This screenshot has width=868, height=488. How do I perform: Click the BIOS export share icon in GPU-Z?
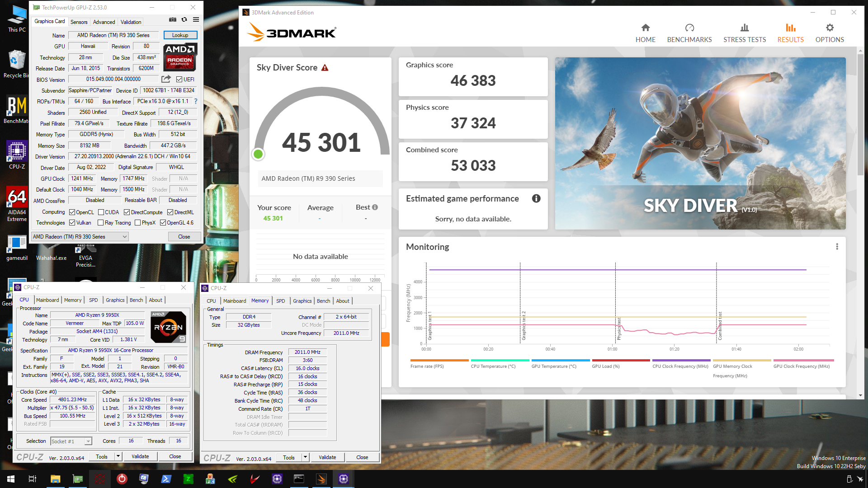[x=166, y=79]
